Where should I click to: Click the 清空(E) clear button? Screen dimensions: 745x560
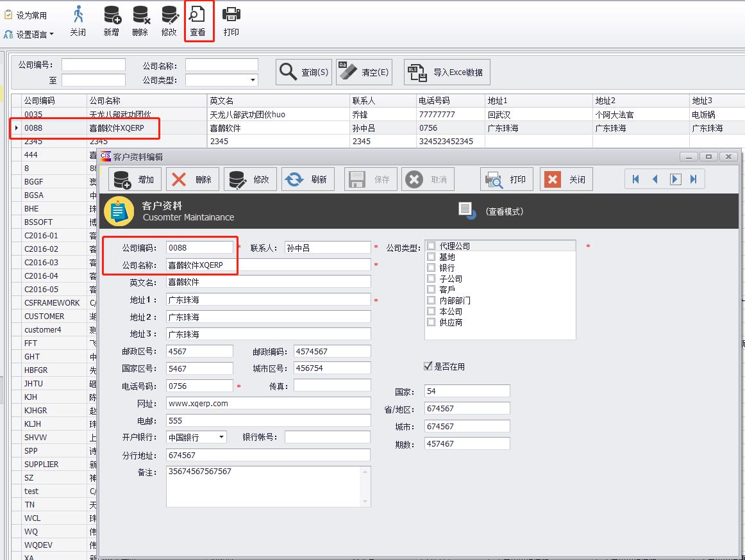pos(364,72)
